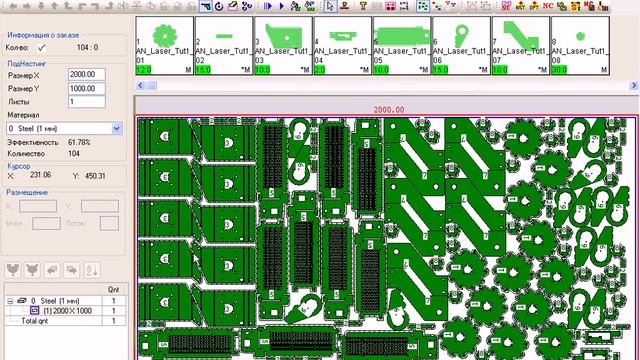
Task: Click the Размер X input field
Action: pyautogui.click(x=87, y=74)
